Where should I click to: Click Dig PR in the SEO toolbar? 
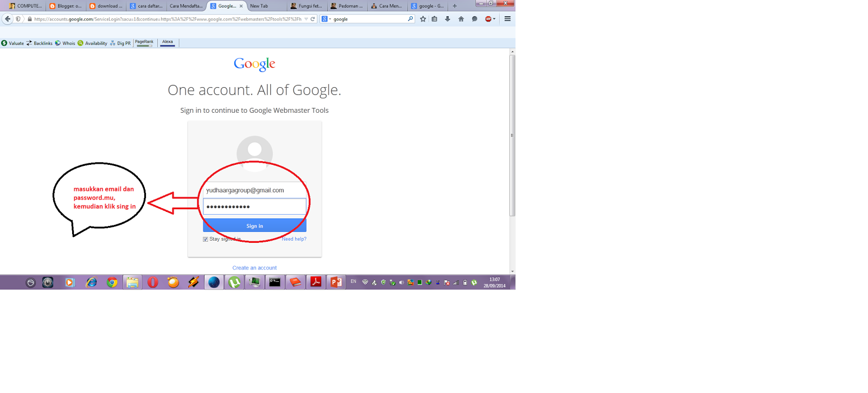(120, 43)
